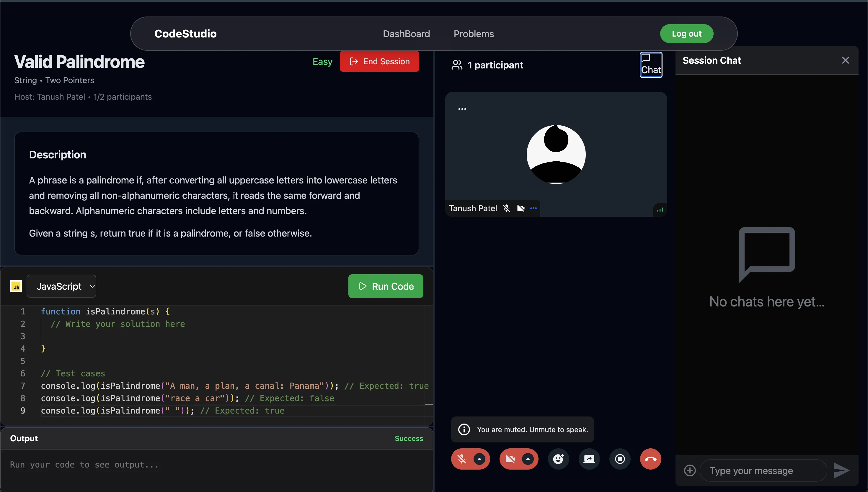The height and width of the screenshot is (492, 868).
Task: Click the info icon in muted notice
Action: (x=464, y=429)
